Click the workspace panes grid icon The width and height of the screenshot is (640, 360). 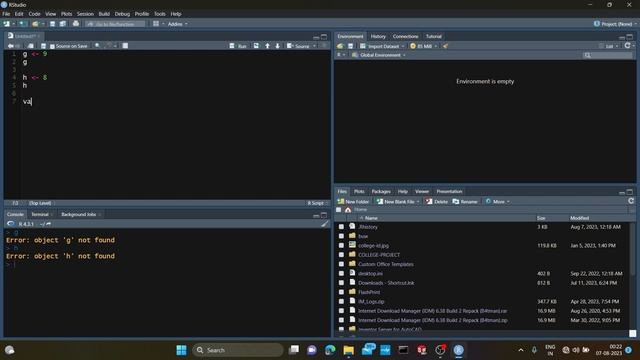click(x=156, y=24)
